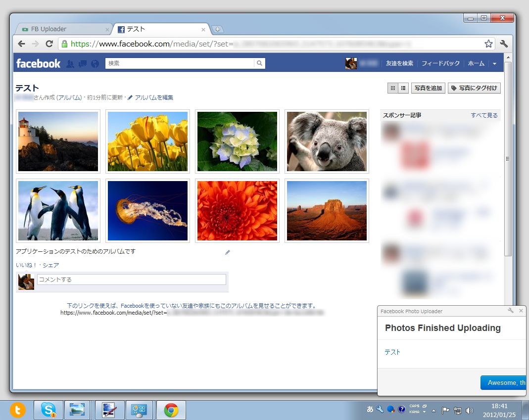Open the yellow tulips photo thumbnail
This screenshot has height=420, width=529.
148,141
